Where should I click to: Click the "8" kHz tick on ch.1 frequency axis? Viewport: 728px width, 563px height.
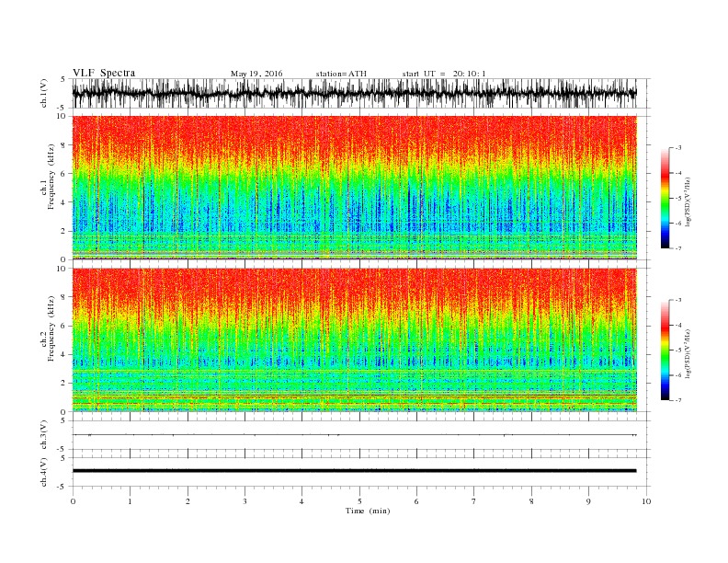point(64,145)
